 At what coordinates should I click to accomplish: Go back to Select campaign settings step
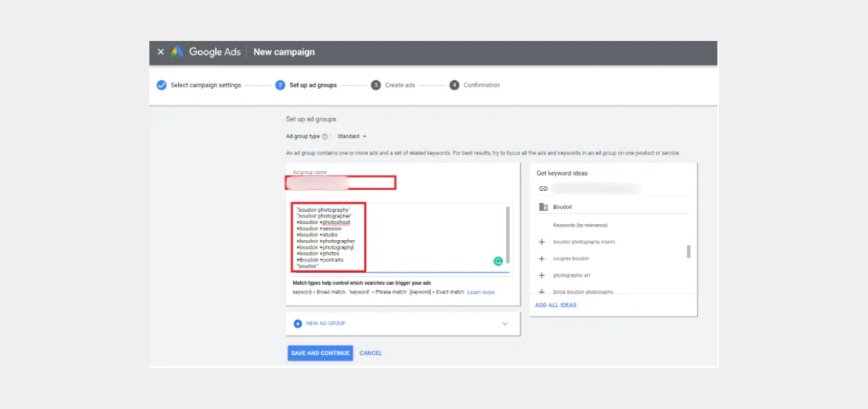click(x=205, y=85)
